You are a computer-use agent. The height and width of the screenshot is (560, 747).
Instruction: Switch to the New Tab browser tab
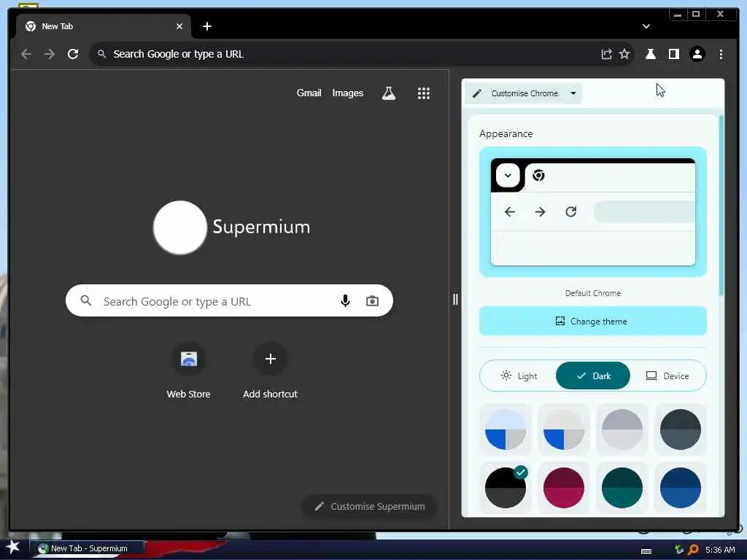click(x=104, y=27)
